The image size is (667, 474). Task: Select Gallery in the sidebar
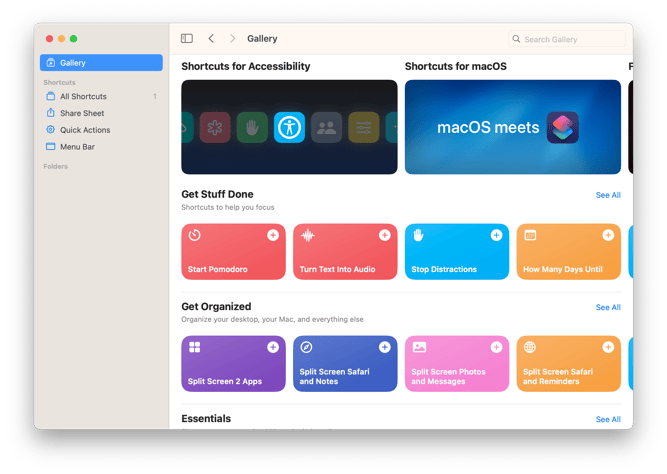tap(101, 63)
